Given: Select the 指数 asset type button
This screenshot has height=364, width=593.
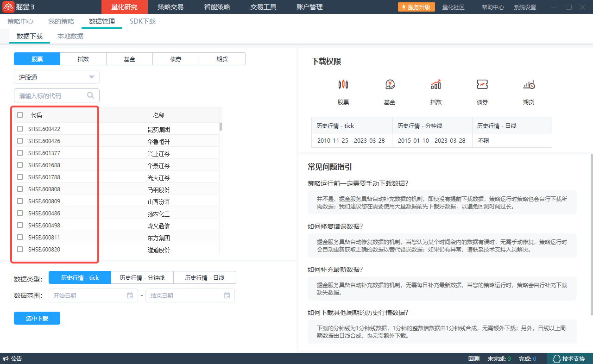Looking at the screenshot, I should 83,59.
